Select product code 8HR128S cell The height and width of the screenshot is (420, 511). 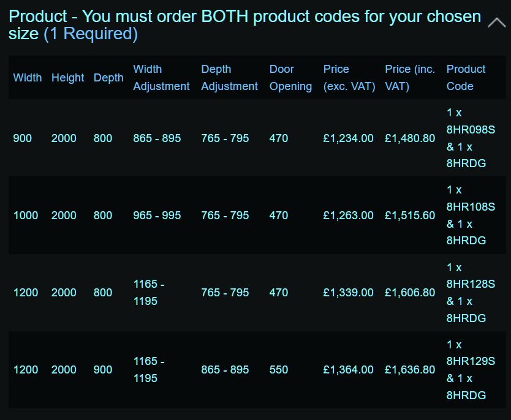(470, 293)
